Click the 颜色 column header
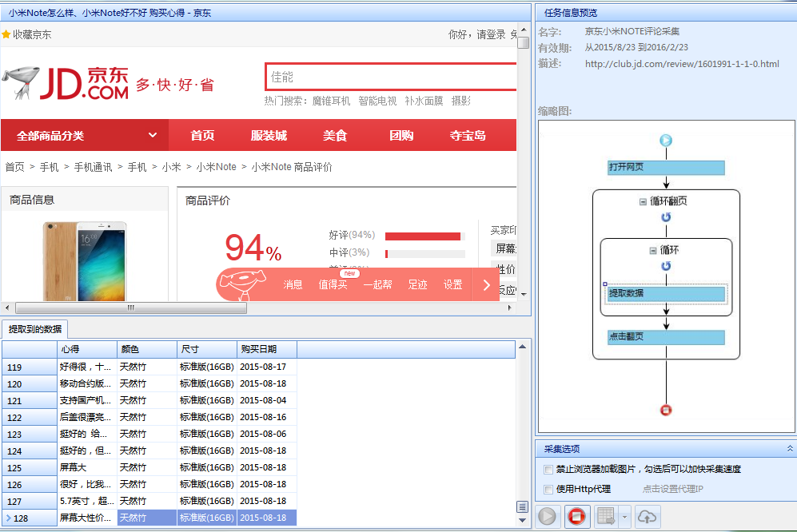This screenshot has height=532, width=797. click(x=147, y=349)
